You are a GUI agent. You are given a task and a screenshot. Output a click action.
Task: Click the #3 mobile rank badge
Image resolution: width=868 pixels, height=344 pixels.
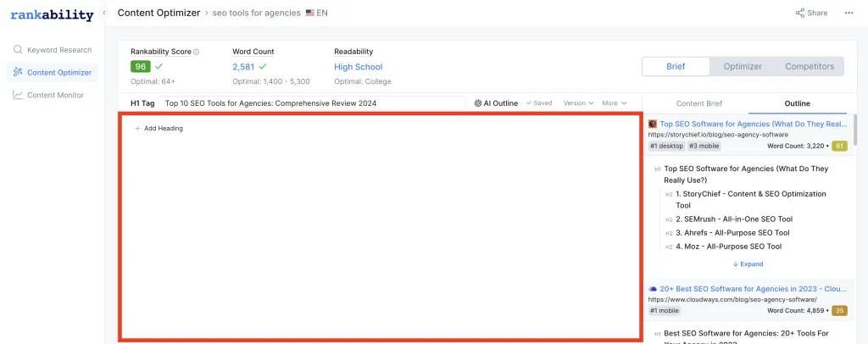(x=704, y=146)
